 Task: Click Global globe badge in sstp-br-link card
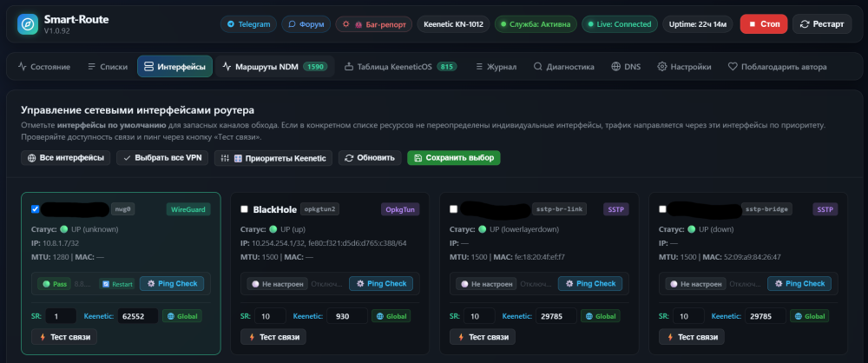tap(601, 316)
